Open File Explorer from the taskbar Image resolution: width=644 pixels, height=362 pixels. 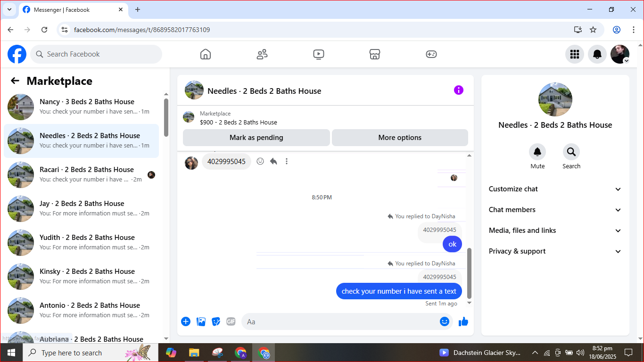pos(194,353)
